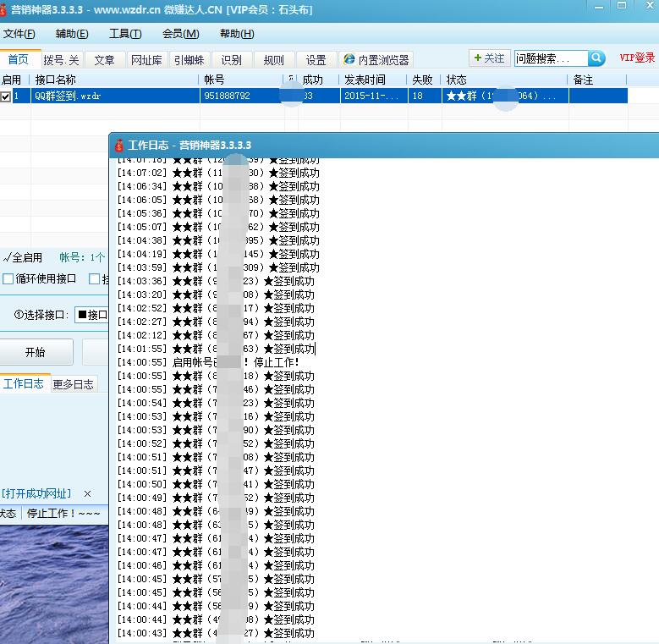Sort by 帐号 column header
Viewport: 659px width, 644px height.
click(x=242, y=80)
